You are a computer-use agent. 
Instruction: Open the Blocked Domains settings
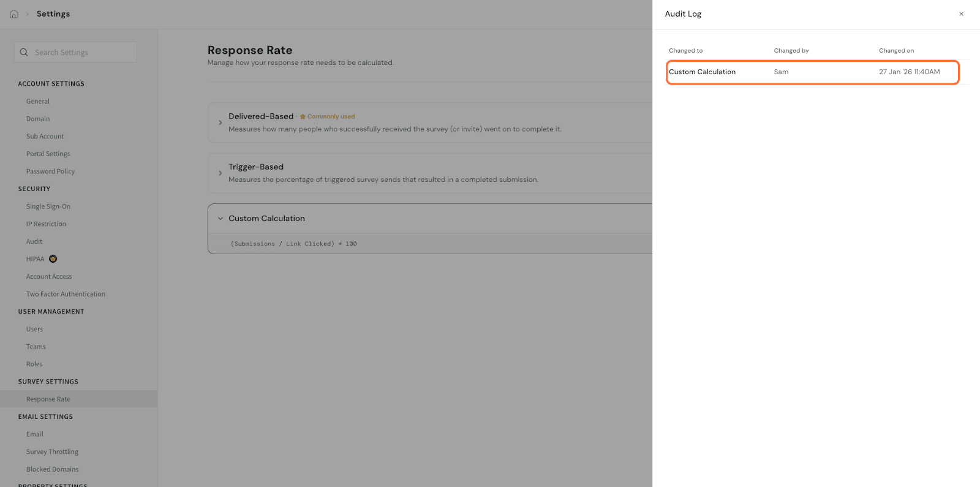[52, 470]
